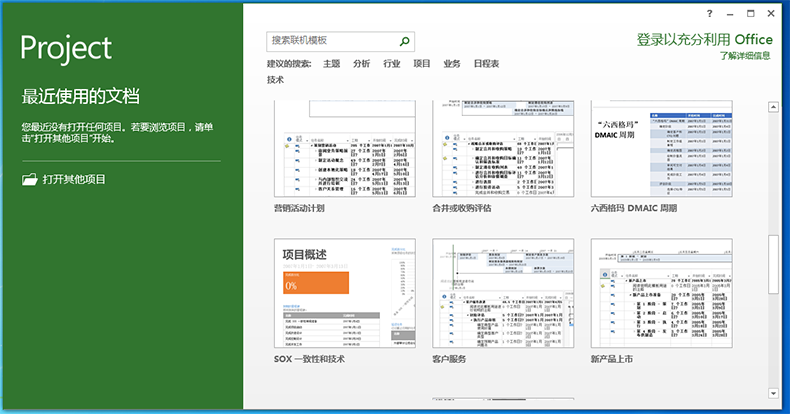
Task: Select suggested search 主题
Action: pos(332,64)
